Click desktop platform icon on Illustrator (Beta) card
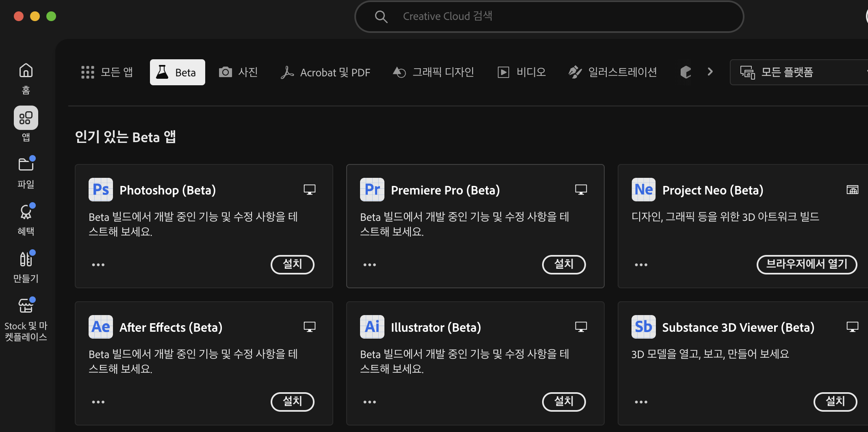The height and width of the screenshot is (432, 868). click(581, 327)
